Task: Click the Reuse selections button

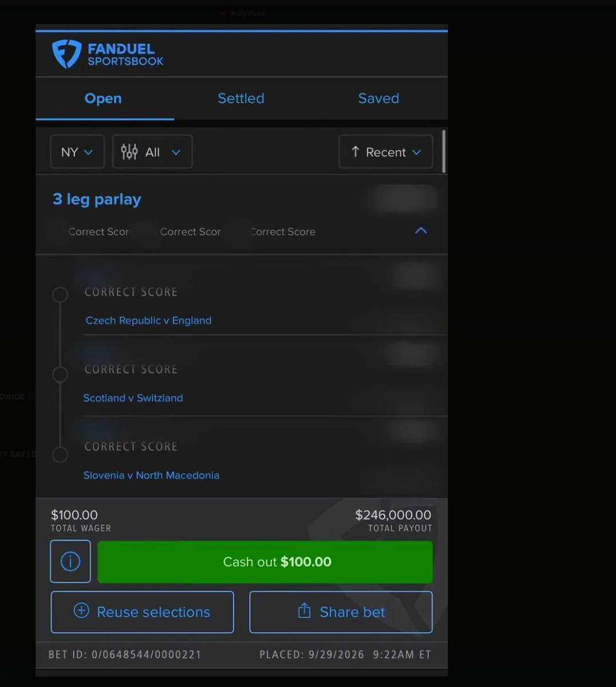Action: (x=142, y=612)
